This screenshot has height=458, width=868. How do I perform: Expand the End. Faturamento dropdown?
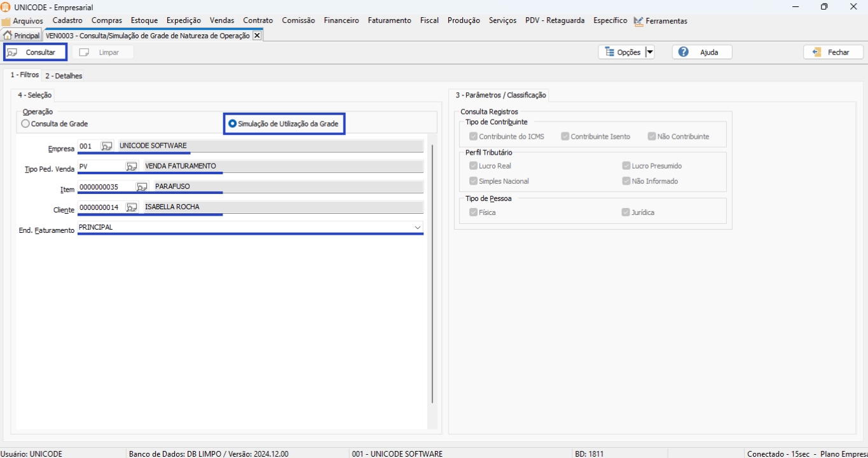point(417,228)
